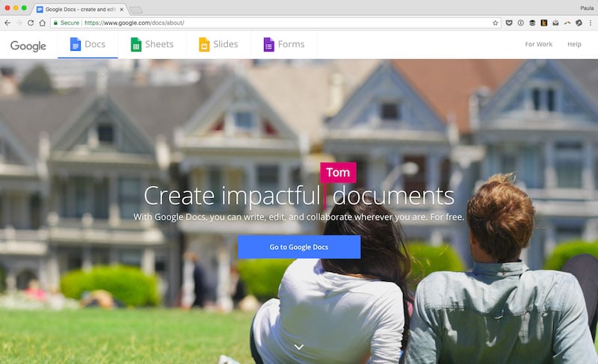Expand page with the down chevron
The width and height of the screenshot is (598, 364).
pyautogui.click(x=299, y=347)
